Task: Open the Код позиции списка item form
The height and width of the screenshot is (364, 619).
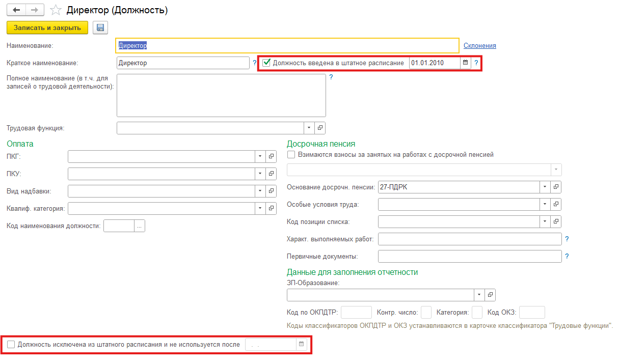Action: point(556,222)
